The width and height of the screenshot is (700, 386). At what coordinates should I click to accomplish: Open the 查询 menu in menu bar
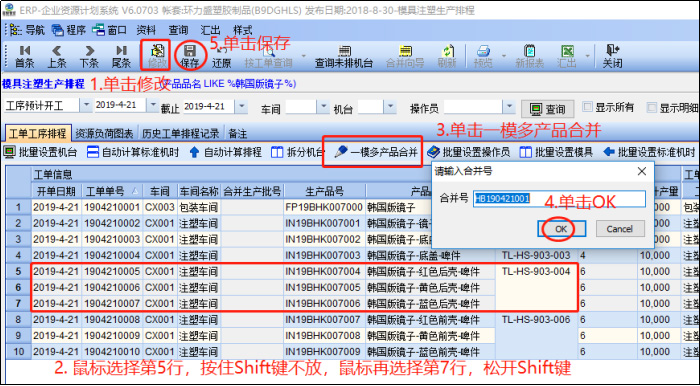click(x=178, y=30)
